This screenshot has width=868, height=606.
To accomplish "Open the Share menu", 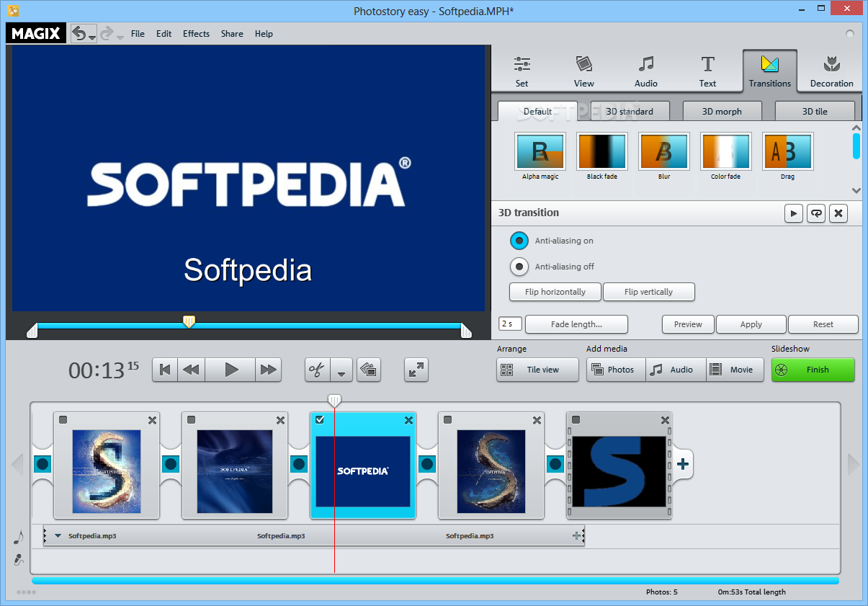I will point(232,34).
